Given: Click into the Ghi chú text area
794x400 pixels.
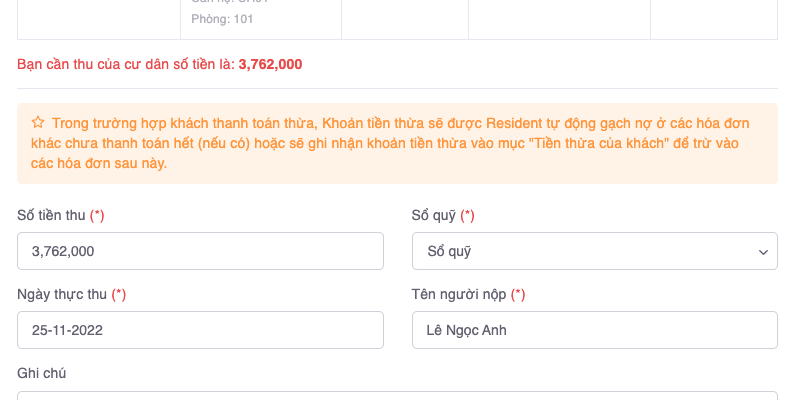Looking at the screenshot, I should click(x=397, y=395).
